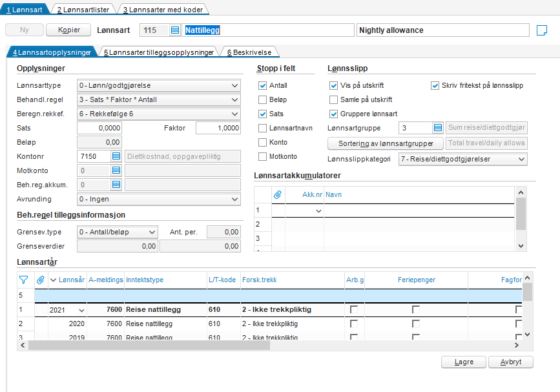
Task: Click paperclip attachment icon in Lønnsartakkumulatorer grid
Action: (x=278, y=194)
